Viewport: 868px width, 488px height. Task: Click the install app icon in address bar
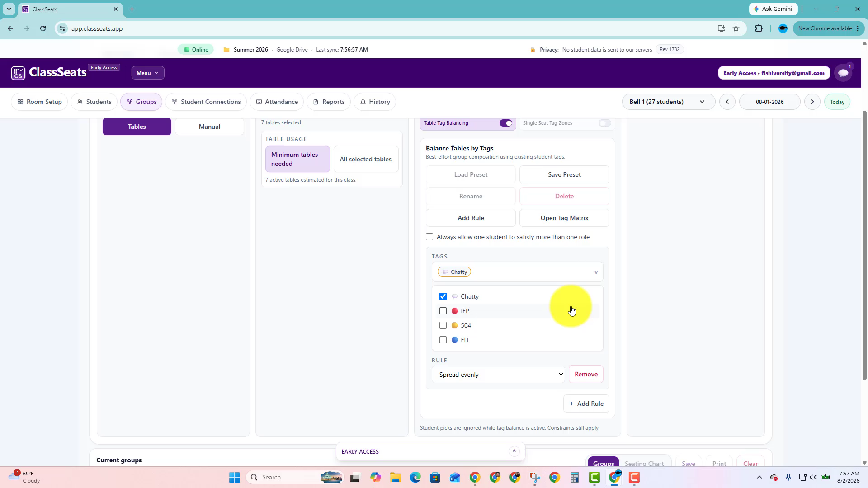pyautogui.click(x=721, y=28)
